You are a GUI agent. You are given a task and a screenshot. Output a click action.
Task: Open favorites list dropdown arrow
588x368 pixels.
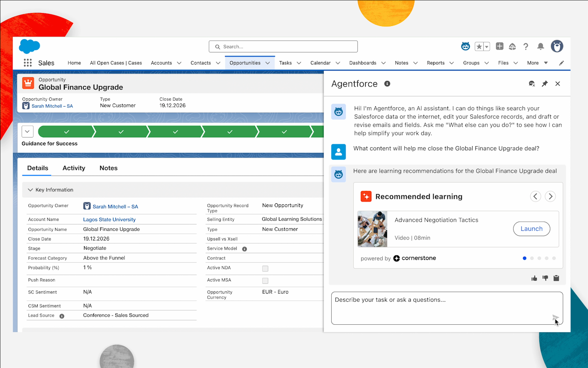[486, 46]
